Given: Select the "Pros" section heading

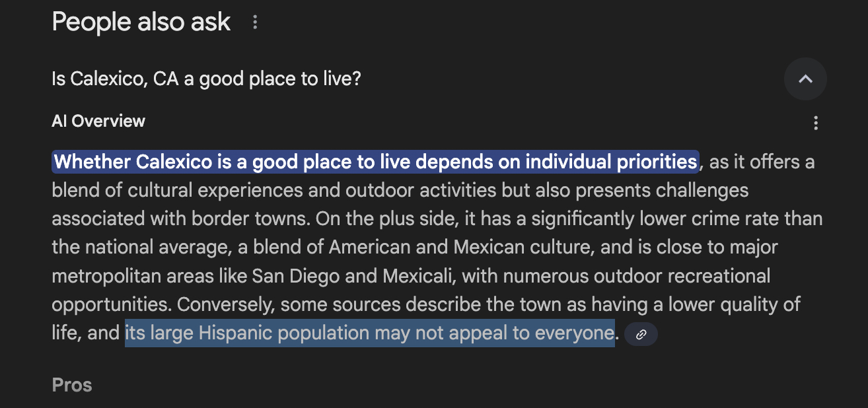Looking at the screenshot, I should (x=72, y=385).
